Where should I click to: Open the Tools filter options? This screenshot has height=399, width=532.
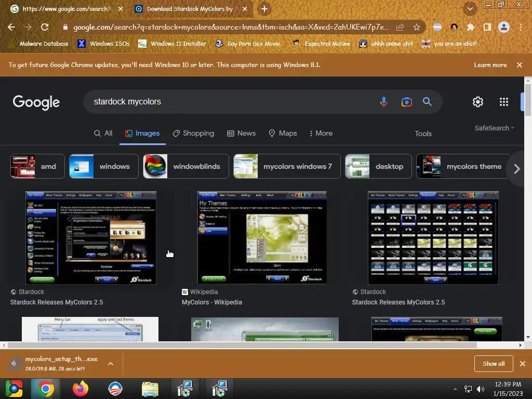click(x=423, y=134)
